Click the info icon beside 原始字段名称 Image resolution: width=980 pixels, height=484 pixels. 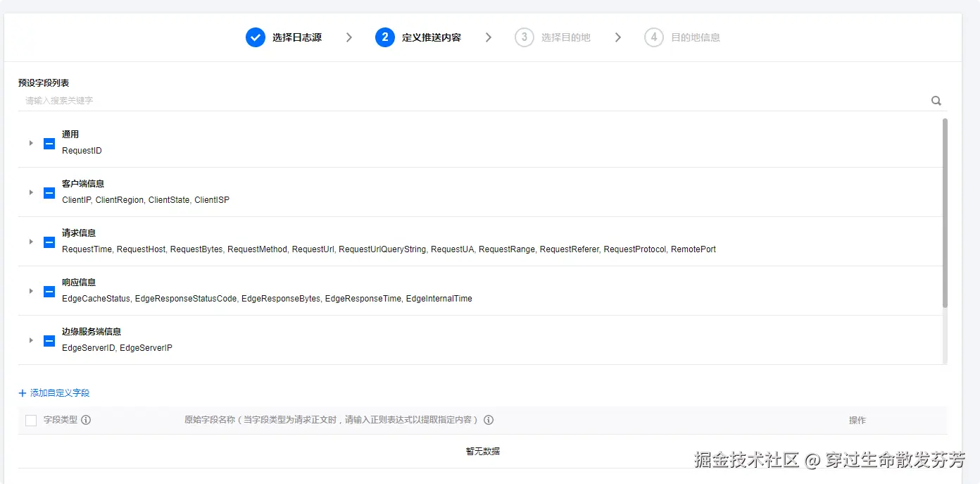(489, 419)
